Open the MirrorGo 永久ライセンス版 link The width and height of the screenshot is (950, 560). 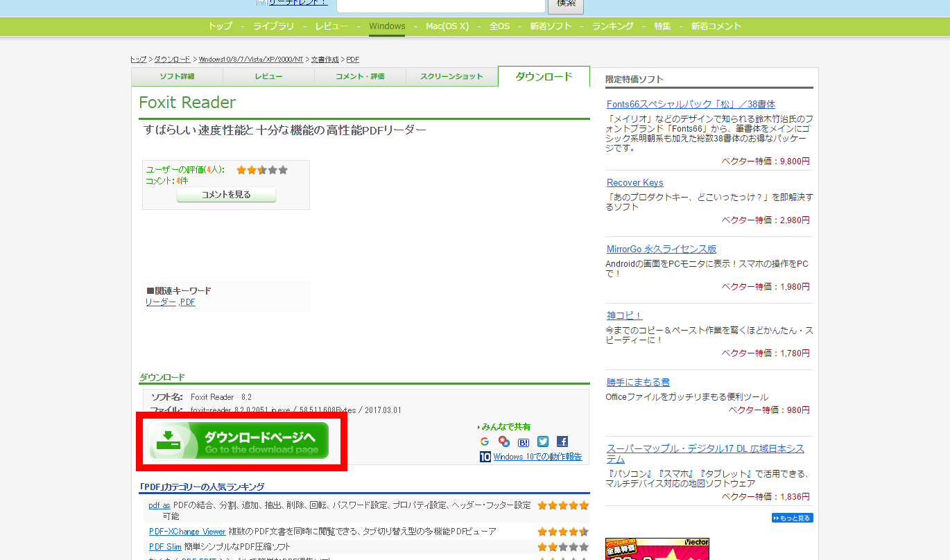(x=662, y=250)
